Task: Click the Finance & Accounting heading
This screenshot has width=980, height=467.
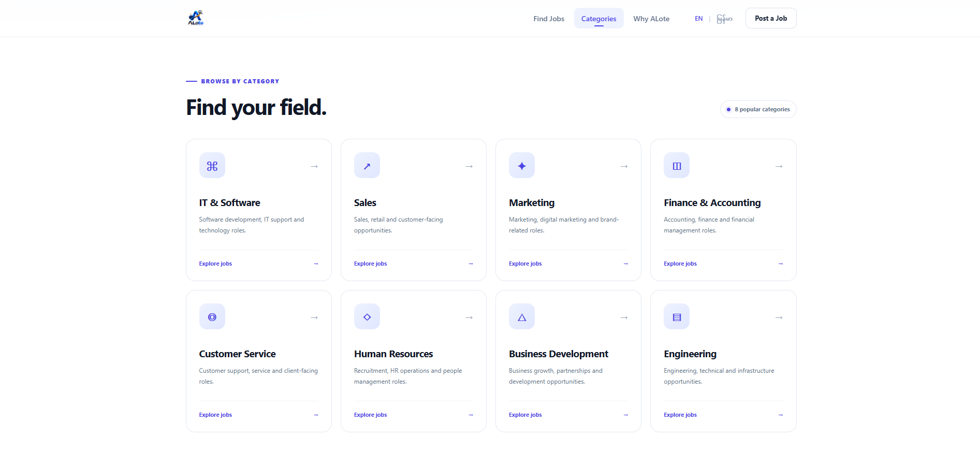Action: tap(712, 203)
